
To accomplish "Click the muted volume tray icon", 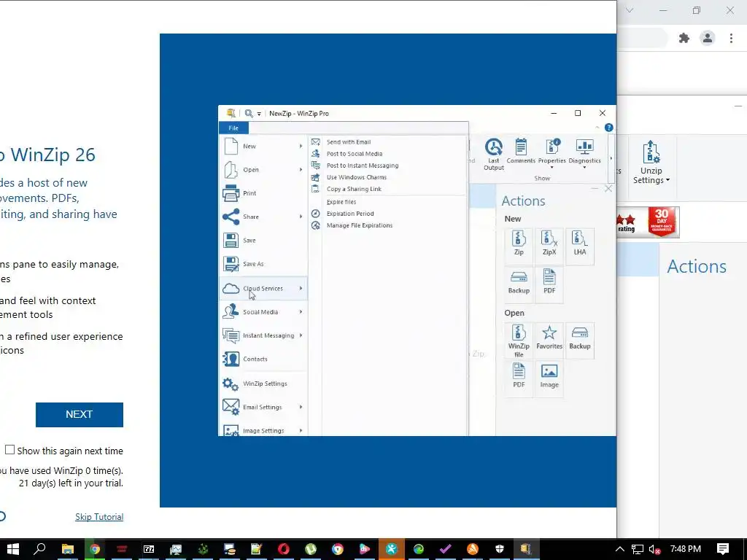I will tap(654, 550).
